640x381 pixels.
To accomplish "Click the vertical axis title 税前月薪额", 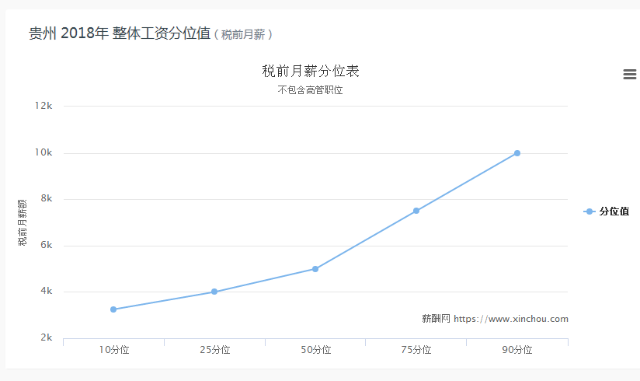I will (22, 223).
